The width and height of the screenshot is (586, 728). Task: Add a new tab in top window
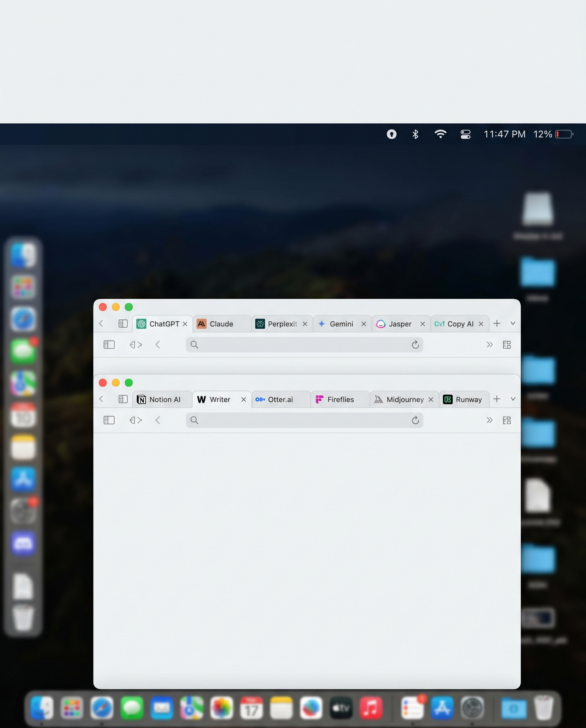[x=497, y=324]
